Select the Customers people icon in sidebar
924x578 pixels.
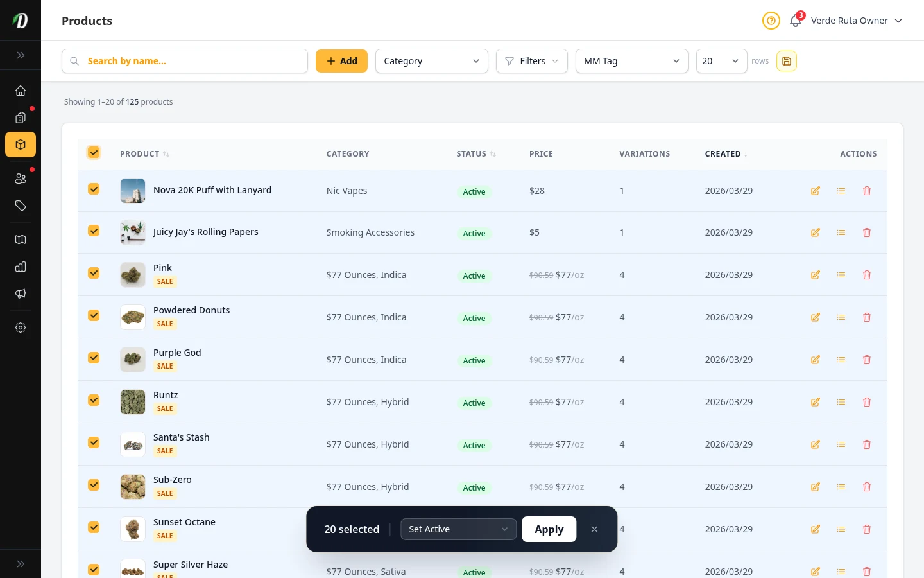point(21,178)
